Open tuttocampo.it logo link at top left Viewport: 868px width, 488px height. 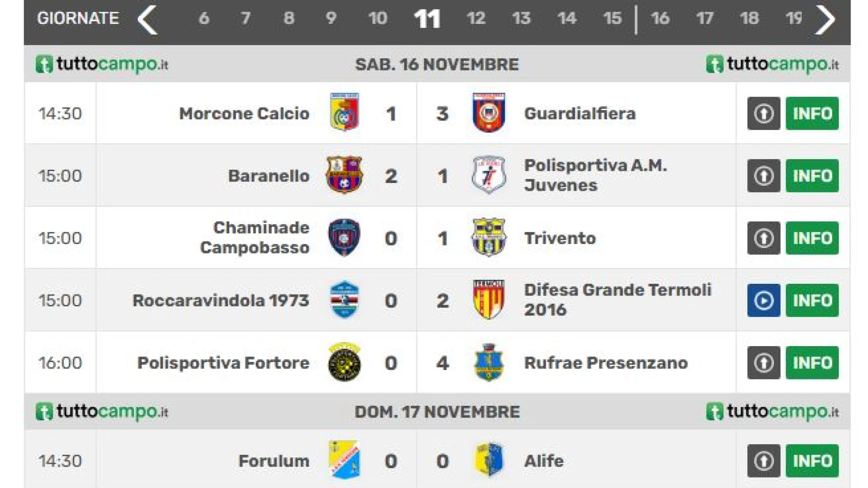pos(102,64)
